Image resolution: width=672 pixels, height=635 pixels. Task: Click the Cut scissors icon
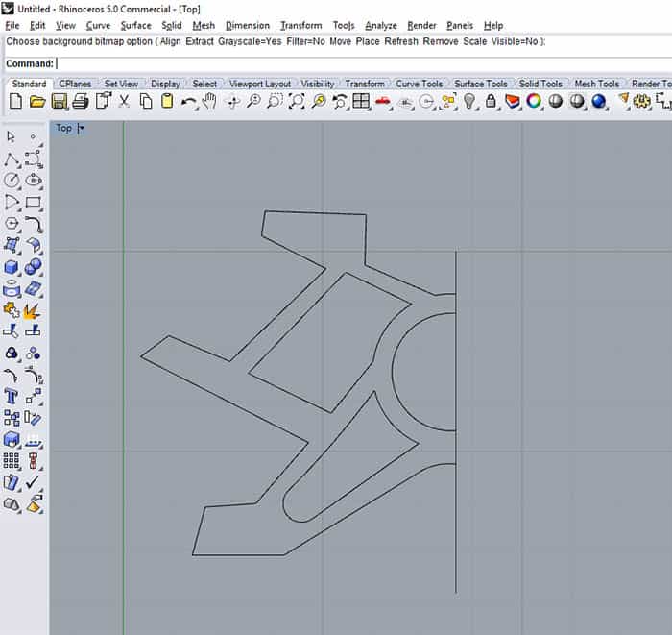[x=124, y=102]
